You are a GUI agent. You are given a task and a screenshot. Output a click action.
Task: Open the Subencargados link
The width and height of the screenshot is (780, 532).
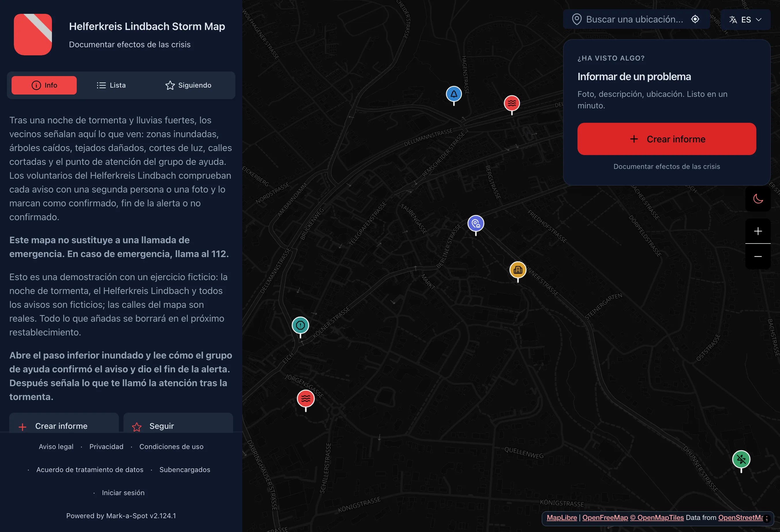point(185,470)
